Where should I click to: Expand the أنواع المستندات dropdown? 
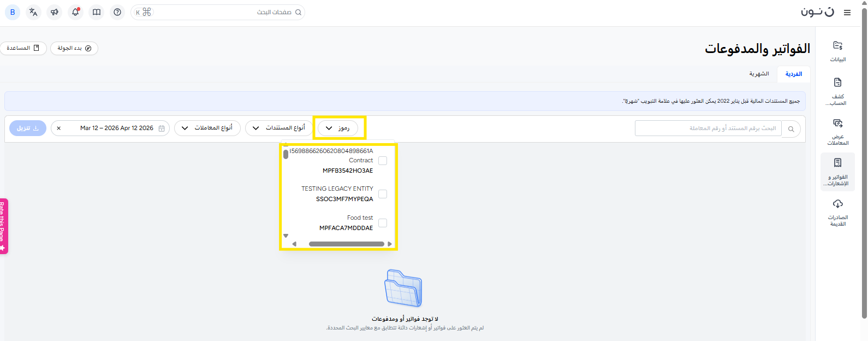coord(278,128)
